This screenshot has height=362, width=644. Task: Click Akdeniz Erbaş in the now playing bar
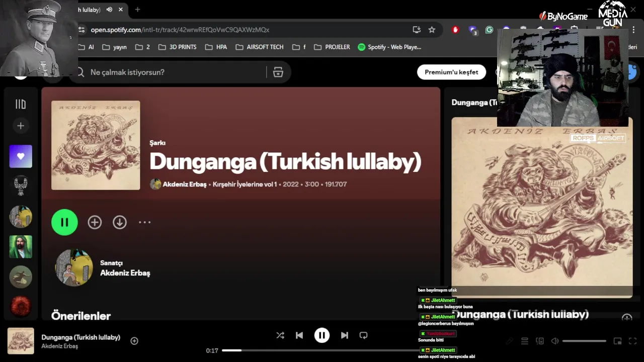click(x=60, y=346)
